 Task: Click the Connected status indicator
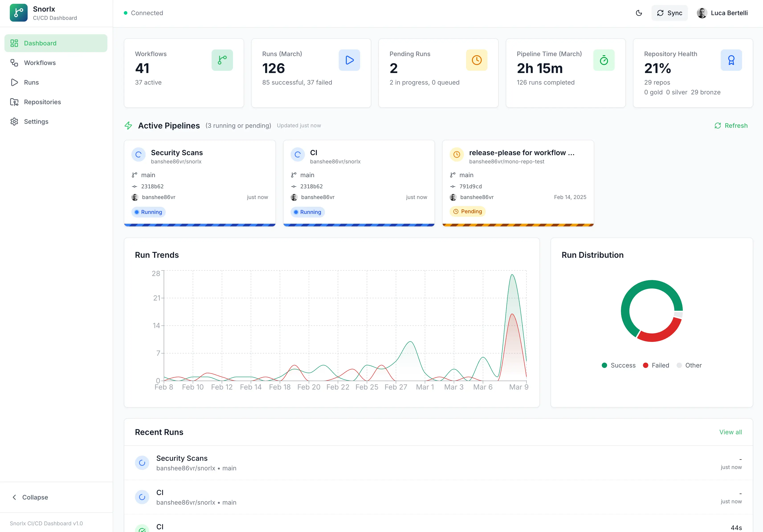pos(144,13)
